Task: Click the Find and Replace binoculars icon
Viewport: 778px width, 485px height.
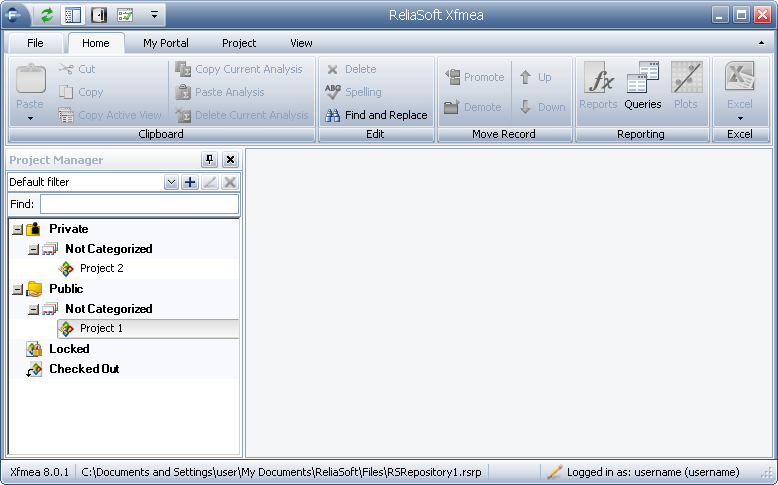Action: (333, 115)
